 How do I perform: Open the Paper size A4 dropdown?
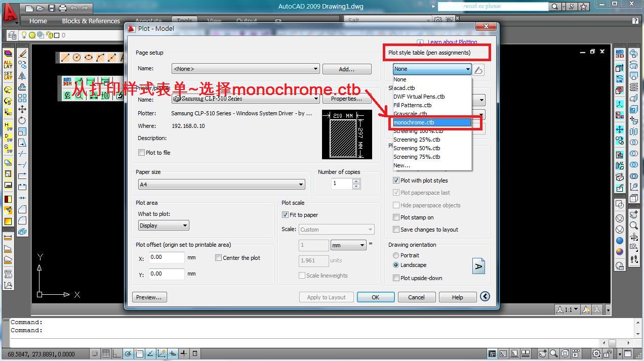(x=222, y=185)
